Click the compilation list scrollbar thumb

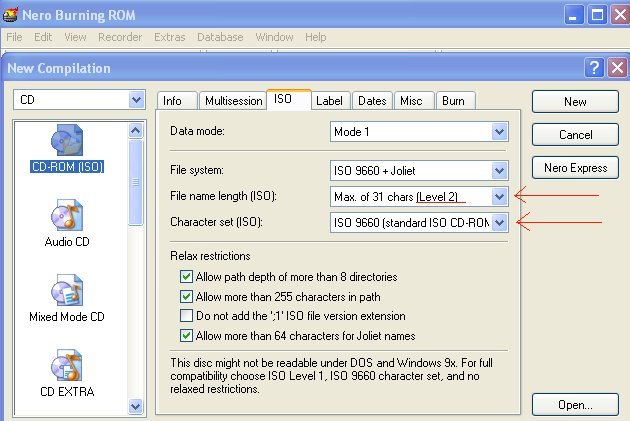(136, 182)
